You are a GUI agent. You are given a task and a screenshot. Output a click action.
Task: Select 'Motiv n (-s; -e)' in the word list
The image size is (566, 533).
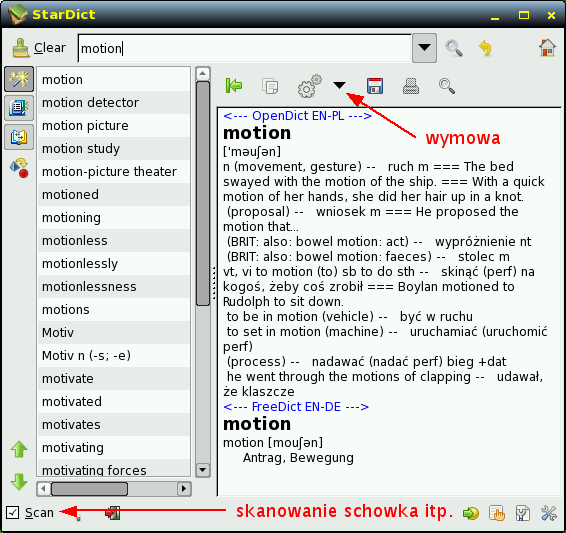coord(114,355)
